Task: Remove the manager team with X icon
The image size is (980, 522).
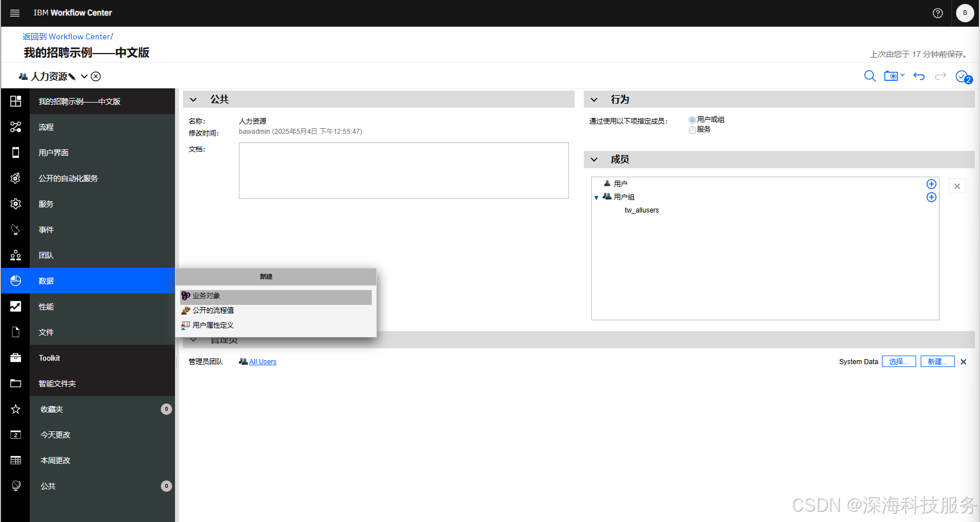Action: pyautogui.click(x=963, y=362)
